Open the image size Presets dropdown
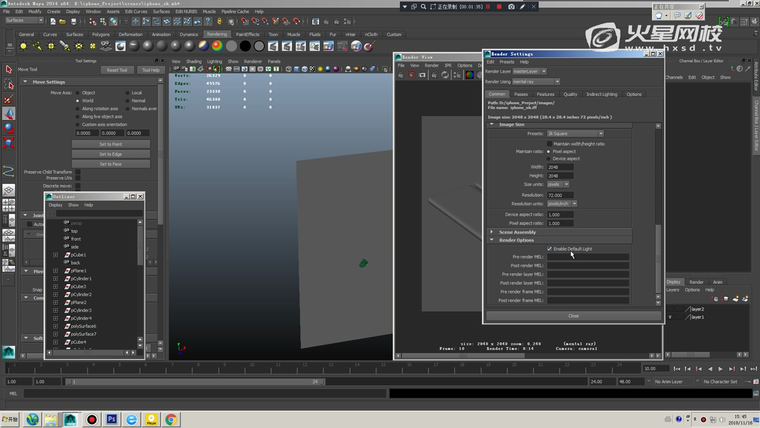 pyautogui.click(x=575, y=133)
